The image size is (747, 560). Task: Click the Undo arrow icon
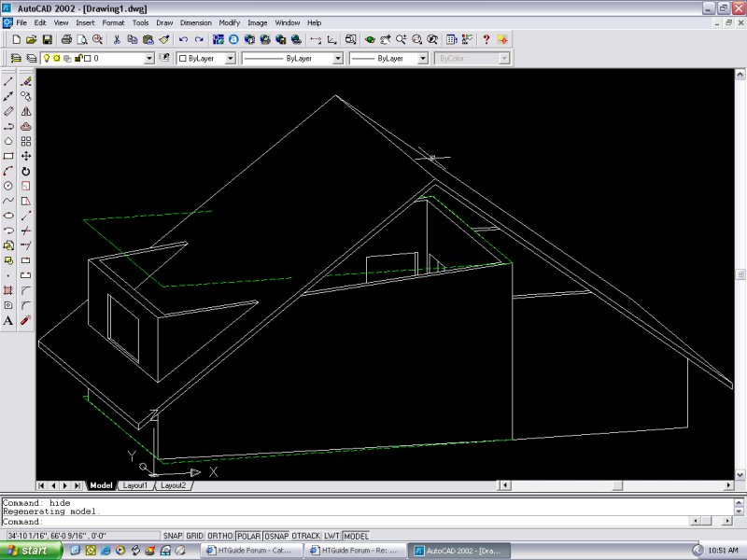tap(183, 39)
